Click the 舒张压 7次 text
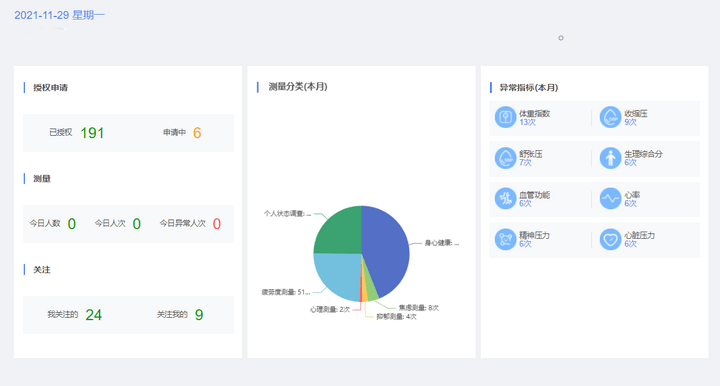 click(x=530, y=158)
